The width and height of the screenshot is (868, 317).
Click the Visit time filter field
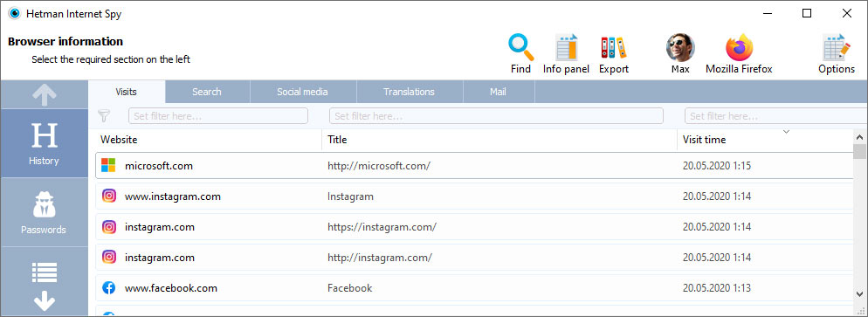pos(775,116)
